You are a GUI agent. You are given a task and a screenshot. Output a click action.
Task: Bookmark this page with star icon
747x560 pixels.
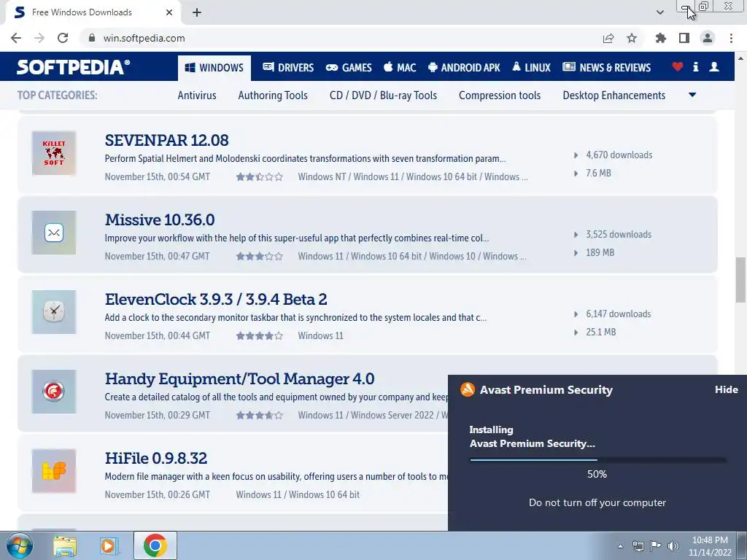pyautogui.click(x=632, y=38)
